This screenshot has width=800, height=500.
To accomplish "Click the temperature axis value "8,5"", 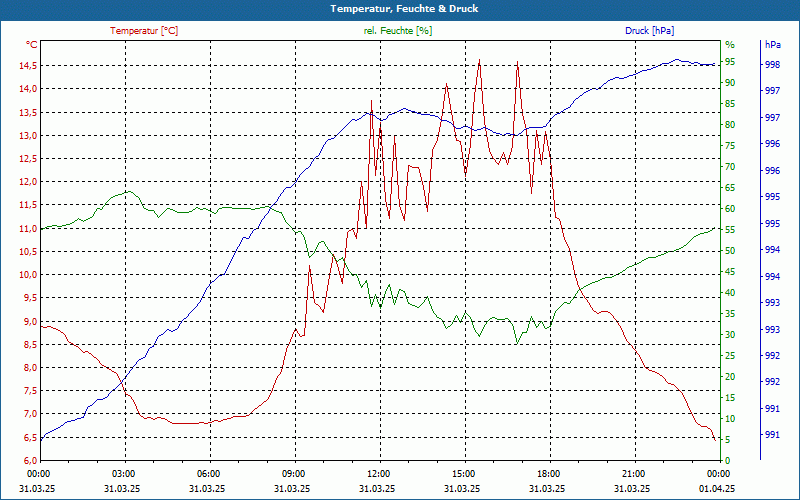I will coord(30,344).
